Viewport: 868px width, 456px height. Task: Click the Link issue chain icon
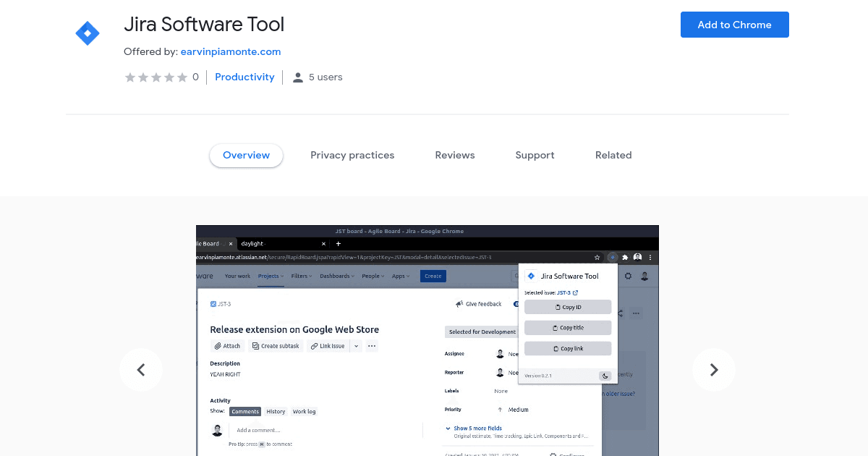click(x=313, y=346)
